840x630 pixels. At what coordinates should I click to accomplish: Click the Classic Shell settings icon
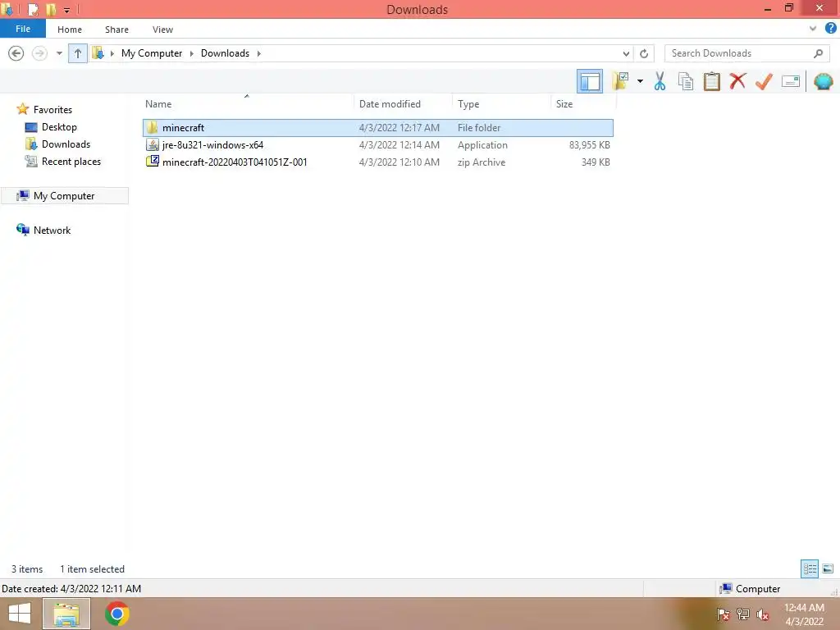824,81
